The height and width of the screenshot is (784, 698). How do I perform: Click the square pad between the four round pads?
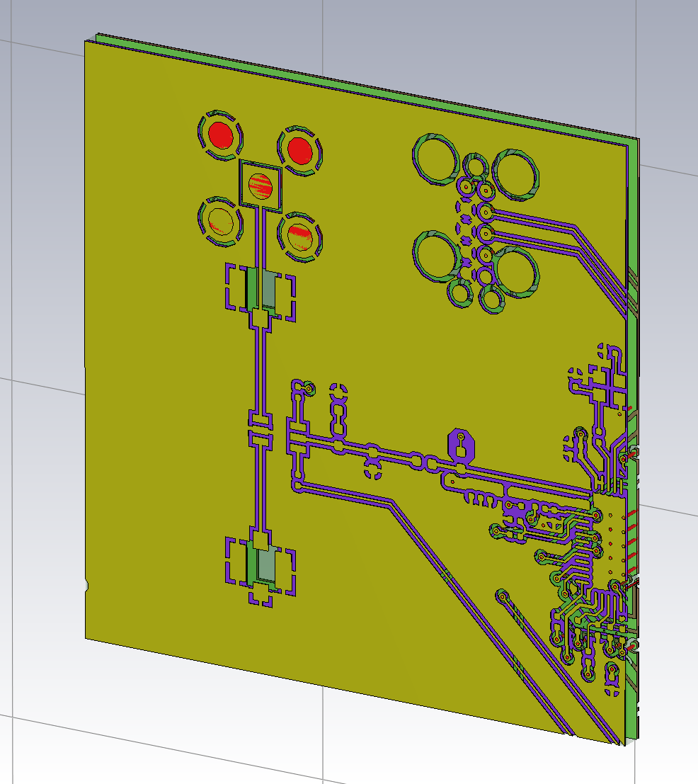coord(261,185)
